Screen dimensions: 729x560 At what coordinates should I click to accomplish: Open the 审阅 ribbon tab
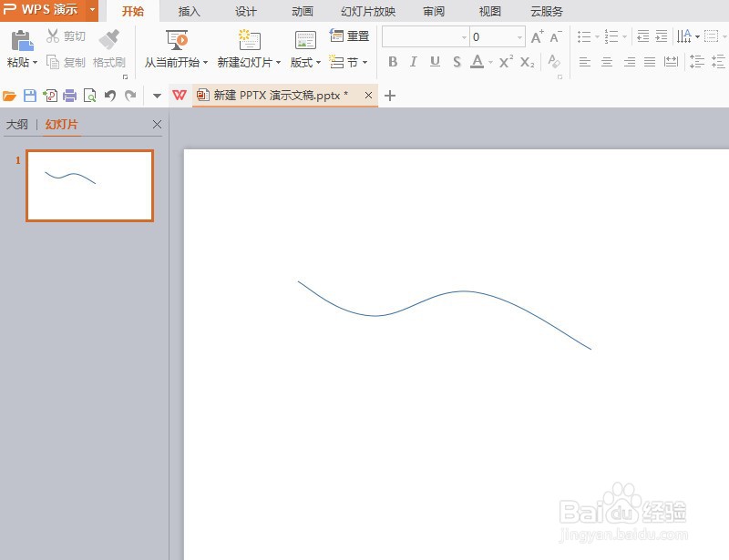coord(434,11)
